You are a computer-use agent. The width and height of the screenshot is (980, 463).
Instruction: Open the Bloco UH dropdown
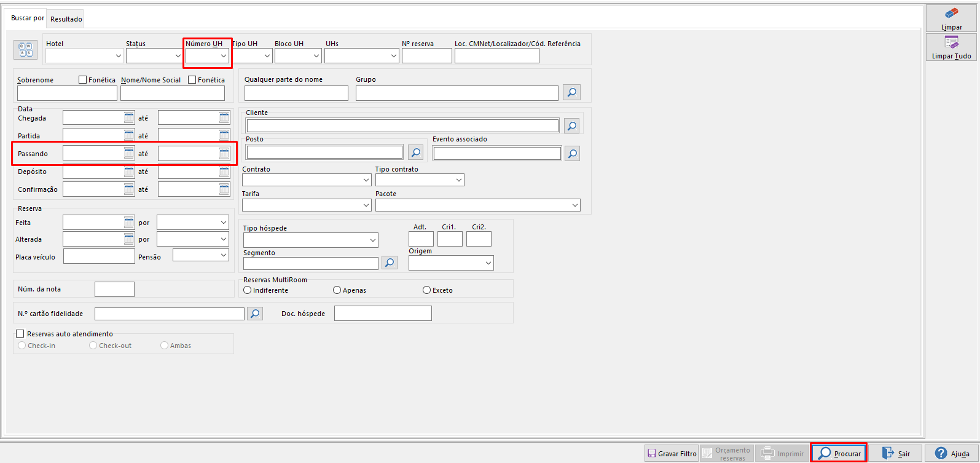point(298,56)
